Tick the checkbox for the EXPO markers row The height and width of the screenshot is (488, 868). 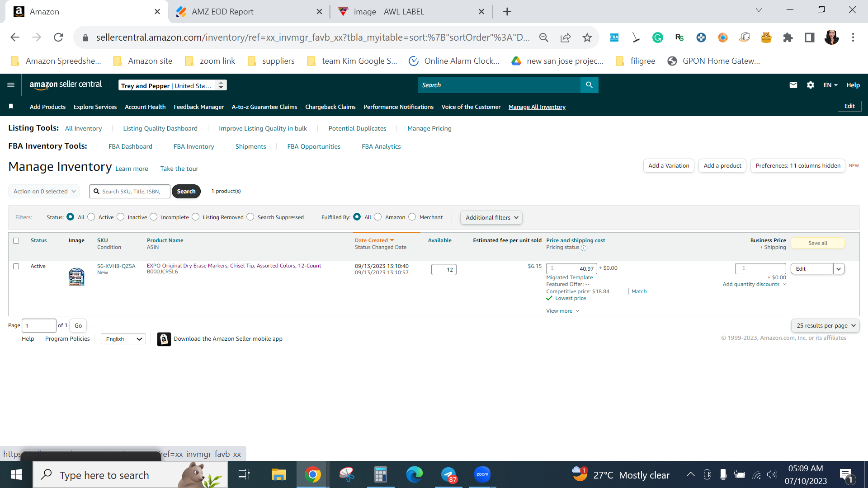16,266
